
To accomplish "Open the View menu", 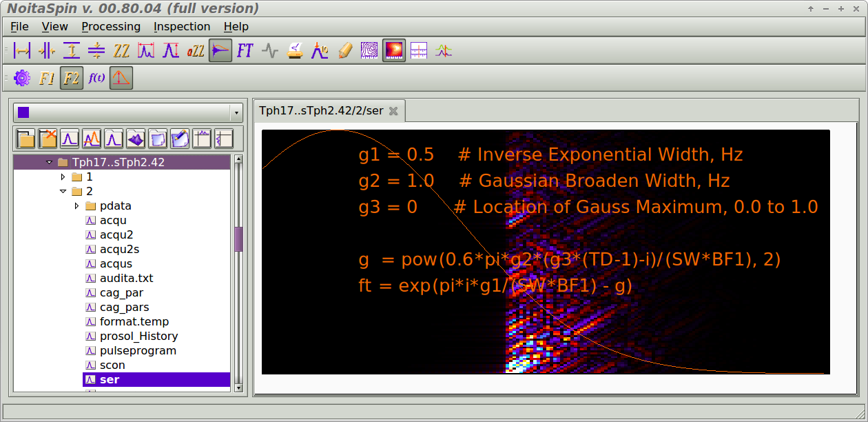I will [54, 26].
